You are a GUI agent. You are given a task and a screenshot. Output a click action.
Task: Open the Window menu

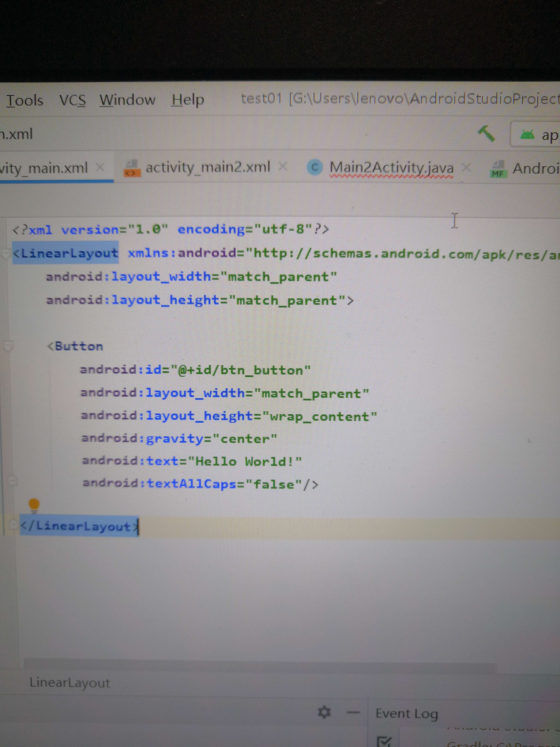[127, 100]
